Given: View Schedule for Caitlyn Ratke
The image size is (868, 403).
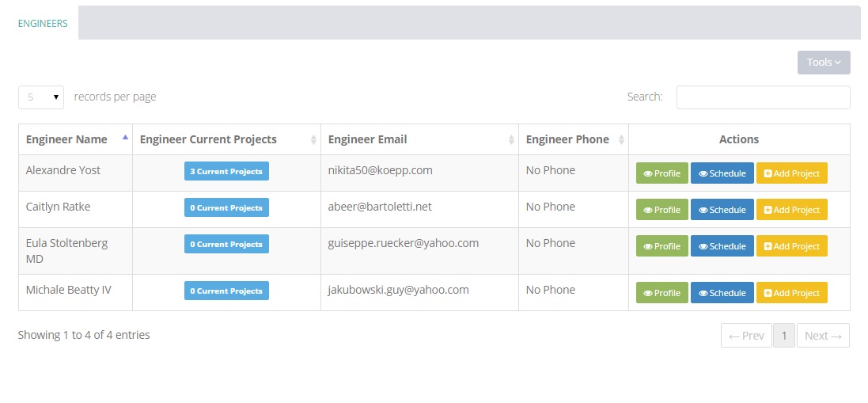Looking at the screenshot, I should (x=722, y=210).
